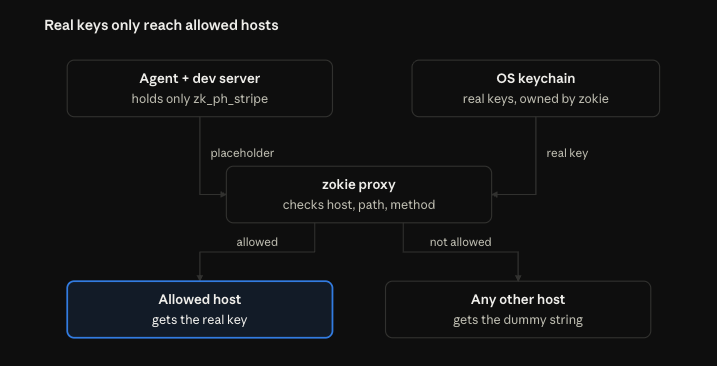Select the 'Any other host' heading
717x366 pixels.
click(x=518, y=299)
